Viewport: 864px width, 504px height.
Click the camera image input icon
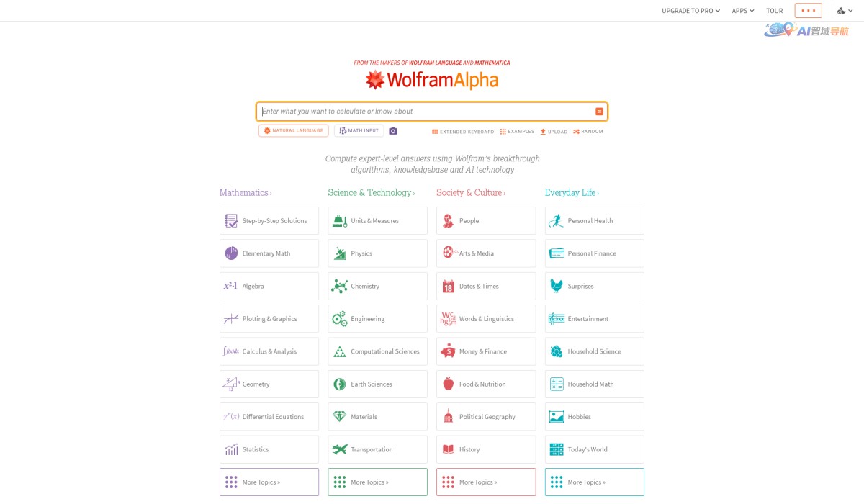coord(392,130)
